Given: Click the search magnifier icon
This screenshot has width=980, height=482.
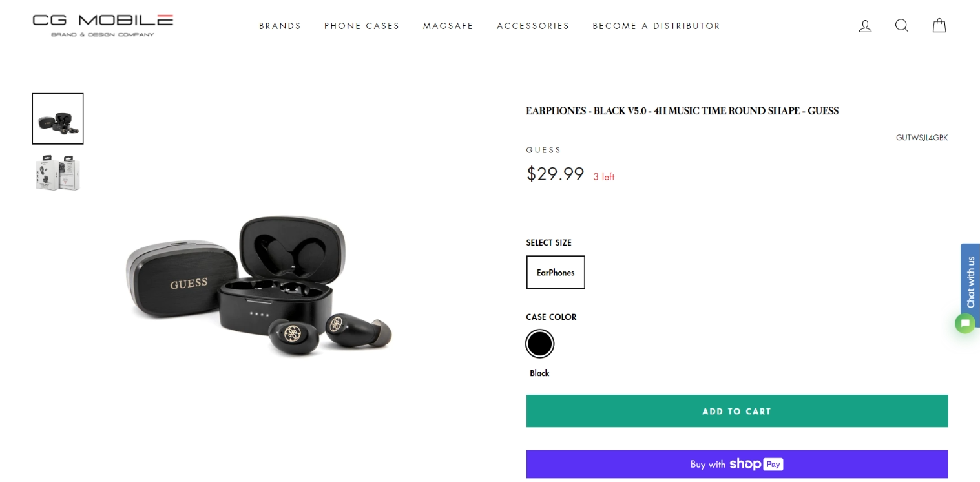Looking at the screenshot, I should coord(902,26).
